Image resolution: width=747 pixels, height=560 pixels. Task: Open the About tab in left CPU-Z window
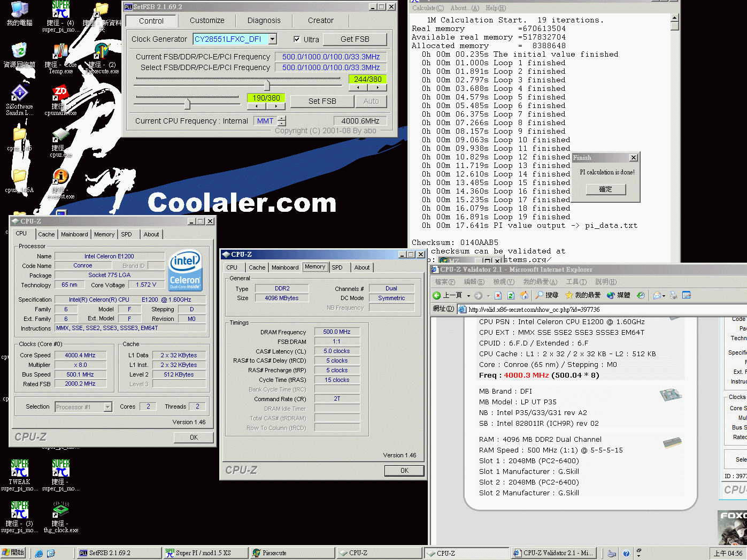pyautogui.click(x=151, y=234)
